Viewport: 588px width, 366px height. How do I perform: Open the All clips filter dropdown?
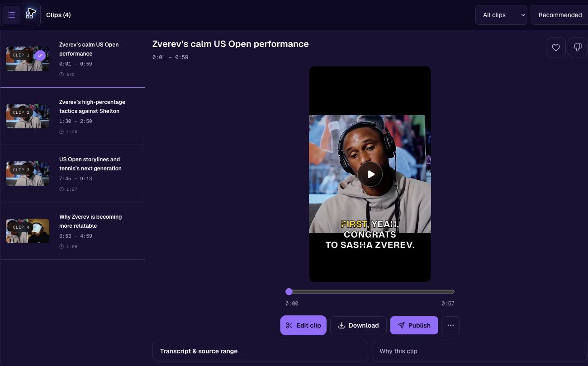[501, 15]
